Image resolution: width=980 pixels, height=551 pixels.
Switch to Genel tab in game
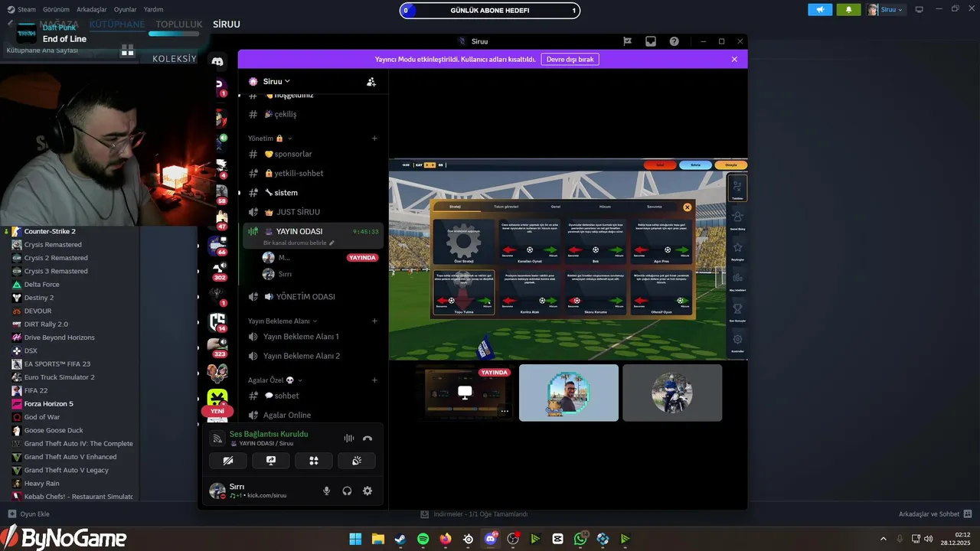pyautogui.click(x=556, y=207)
